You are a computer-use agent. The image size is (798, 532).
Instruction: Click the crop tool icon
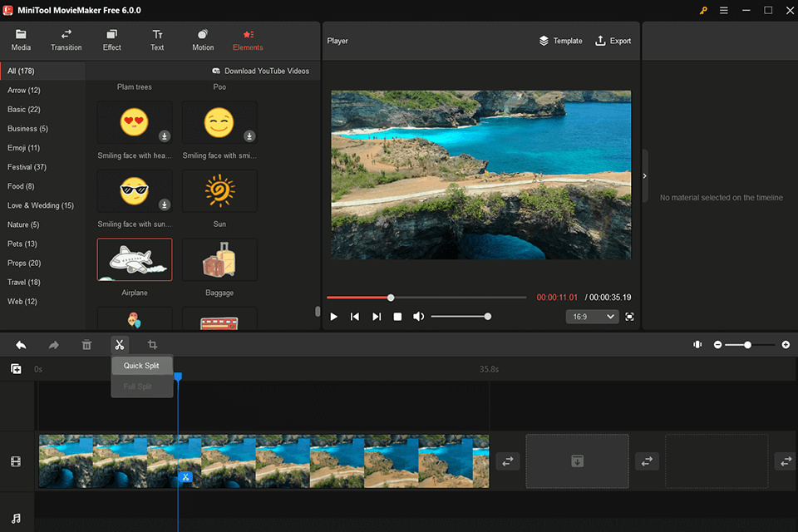(x=153, y=345)
